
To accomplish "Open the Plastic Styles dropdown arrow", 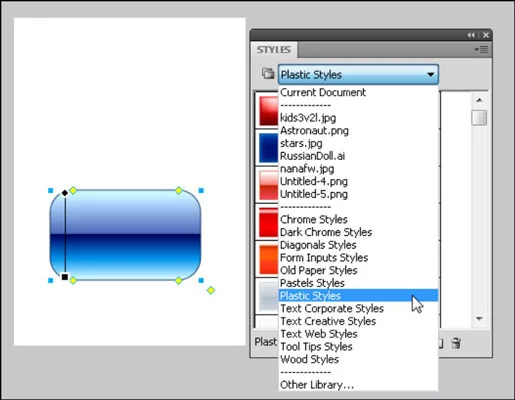I will pyautogui.click(x=430, y=74).
